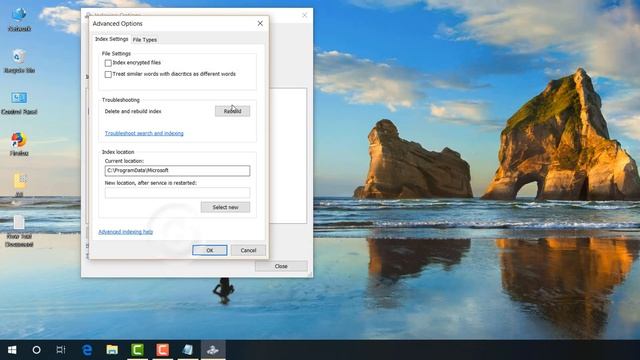This screenshot has width=640, height=360.
Task: Open Cortana search circle in taskbar
Action: pos(36,350)
